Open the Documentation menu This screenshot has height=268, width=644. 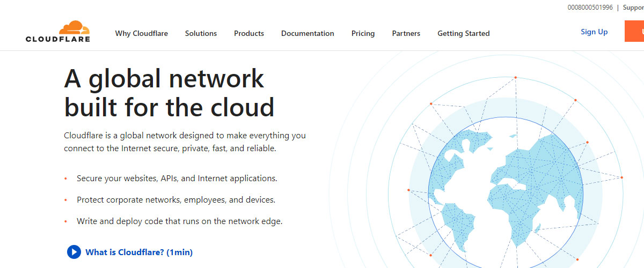[308, 33]
